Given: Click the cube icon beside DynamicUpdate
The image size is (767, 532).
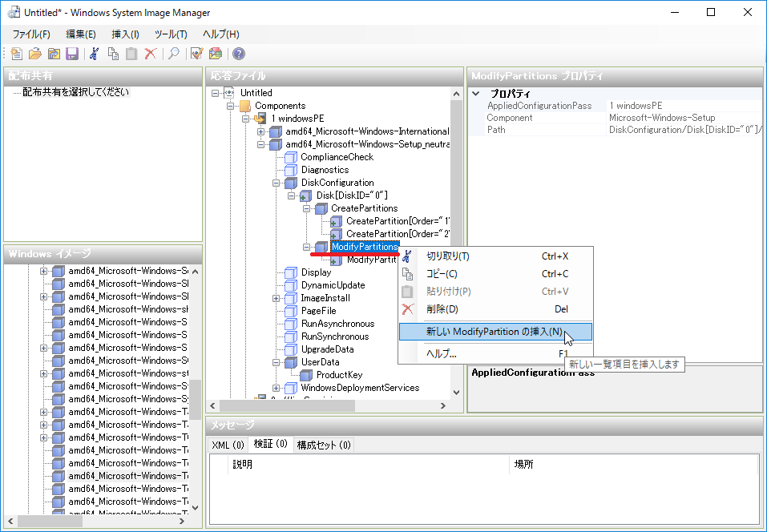Looking at the screenshot, I should pos(291,285).
